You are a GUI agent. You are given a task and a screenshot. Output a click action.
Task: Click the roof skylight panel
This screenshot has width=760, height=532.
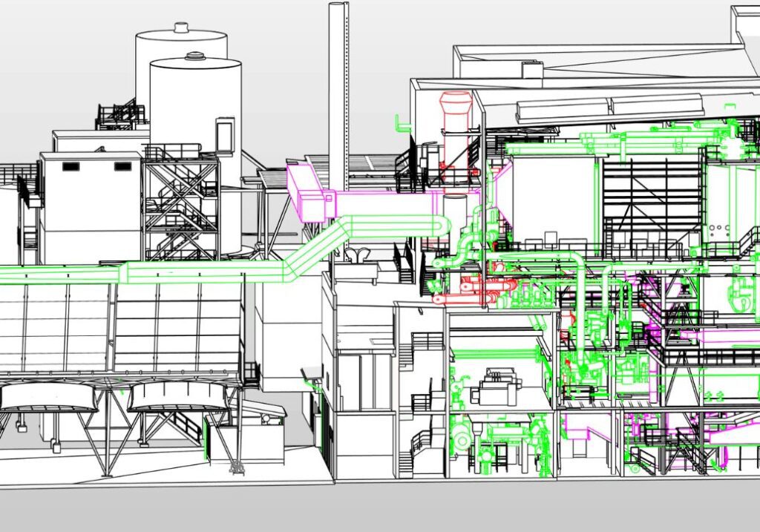[609, 106]
